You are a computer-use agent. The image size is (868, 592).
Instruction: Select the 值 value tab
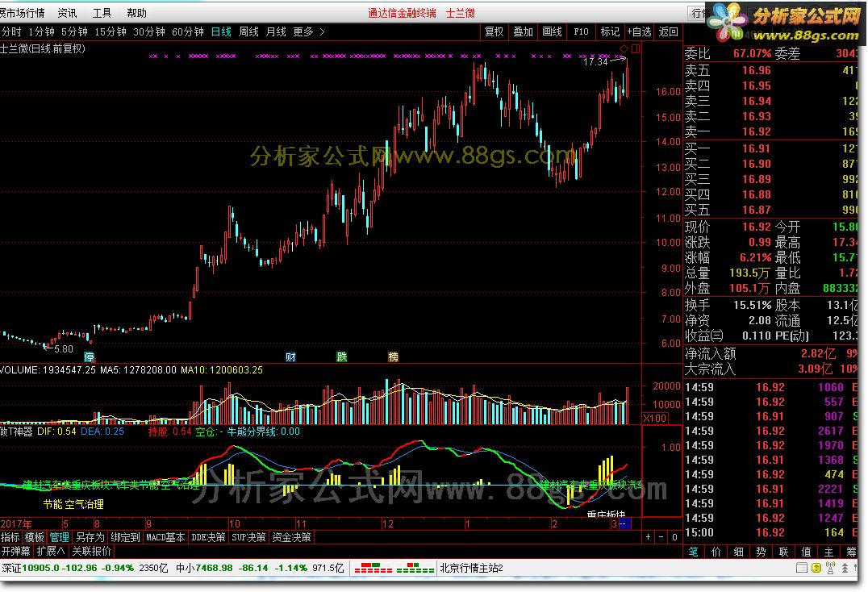point(806,552)
